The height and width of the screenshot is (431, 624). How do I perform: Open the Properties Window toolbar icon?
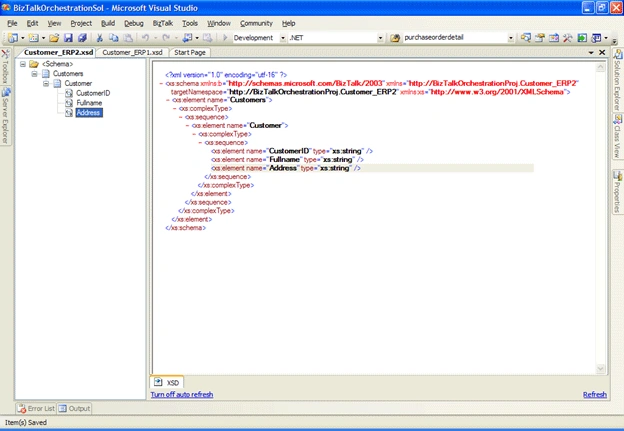[x=540, y=38]
